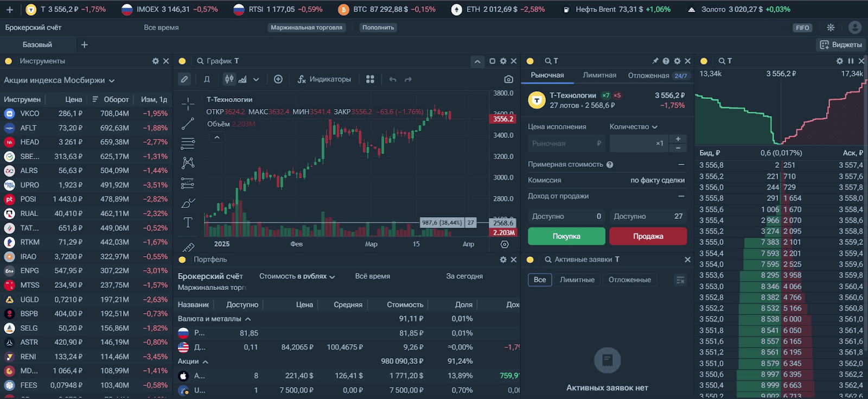Undo the last chart action

point(393,79)
